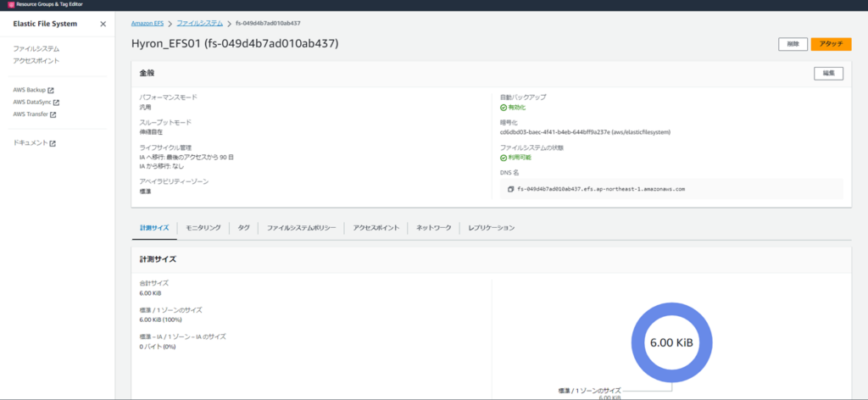Switch to the ネットワーク tab
Screen dimensions: 868x400
pyautogui.click(x=433, y=228)
